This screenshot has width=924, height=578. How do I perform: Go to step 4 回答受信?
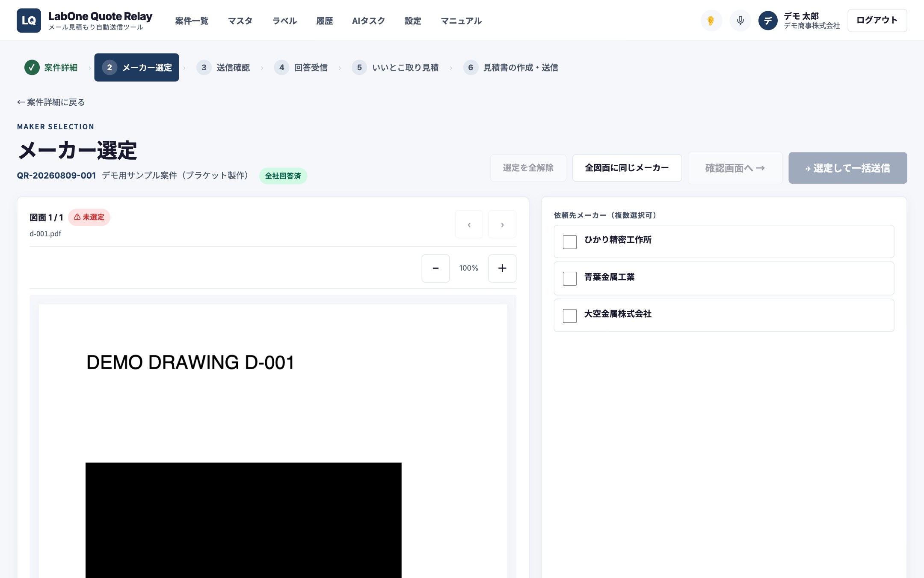pos(301,68)
